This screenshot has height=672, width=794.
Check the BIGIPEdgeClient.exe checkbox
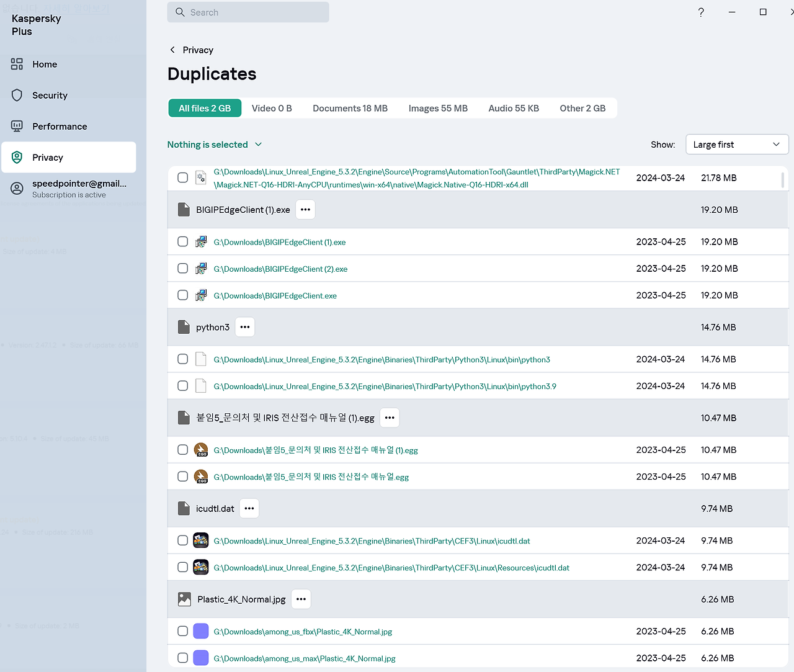pyautogui.click(x=183, y=295)
